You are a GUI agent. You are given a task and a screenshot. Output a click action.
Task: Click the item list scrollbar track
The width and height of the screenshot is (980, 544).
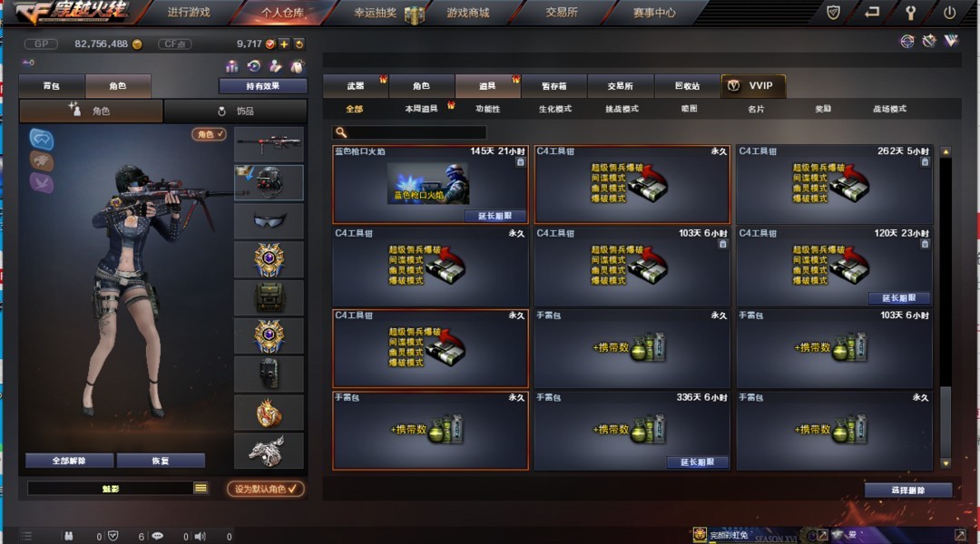pos(946,307)
